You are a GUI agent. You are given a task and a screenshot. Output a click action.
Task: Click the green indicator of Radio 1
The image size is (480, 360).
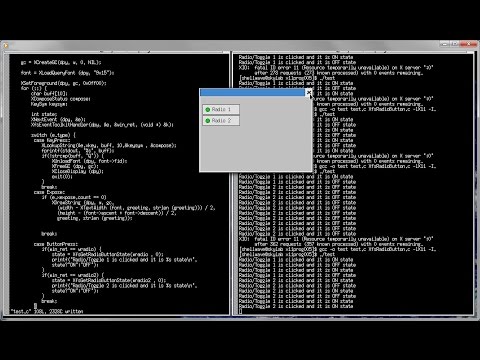pyautogui.click(x=208, y=110)
